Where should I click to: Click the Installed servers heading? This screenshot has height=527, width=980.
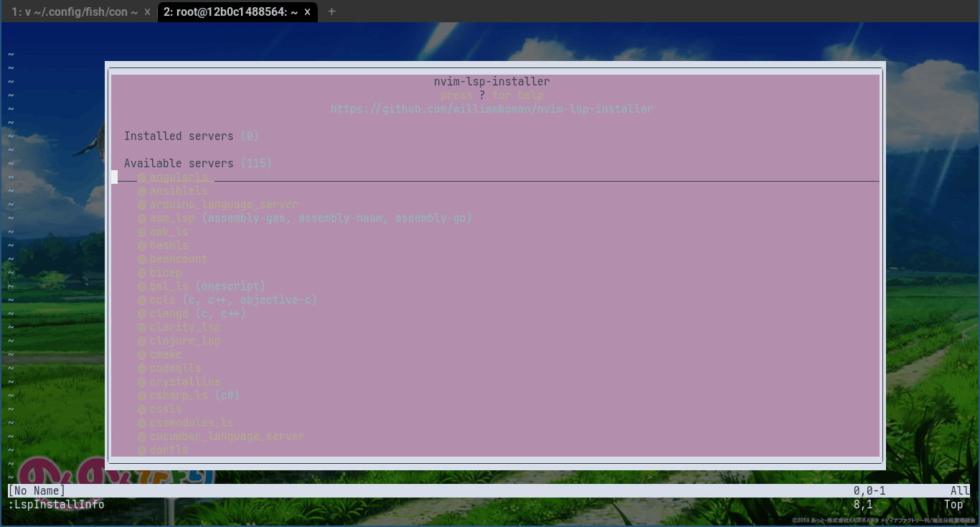(x=179, y=136)
